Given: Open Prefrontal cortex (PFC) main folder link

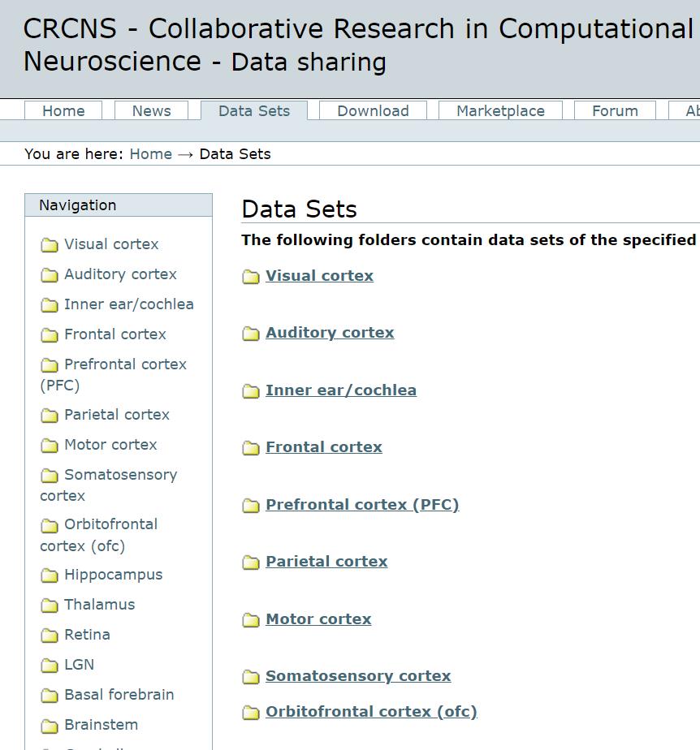Looking at the screenshot, I should click(362, 505).
